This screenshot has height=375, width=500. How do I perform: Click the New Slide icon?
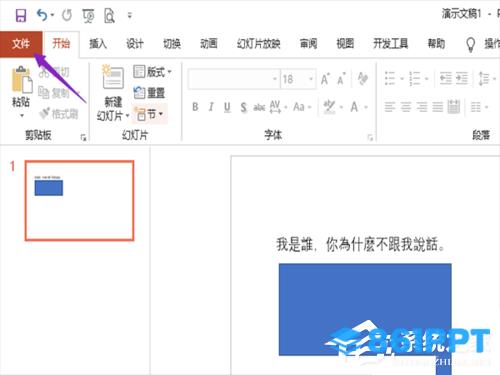click(x=113, y=77)
